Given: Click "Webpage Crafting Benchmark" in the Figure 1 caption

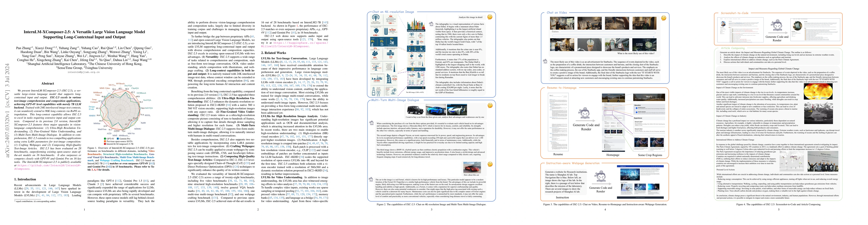Looking at the screenshot, I should tap(117, 160).
